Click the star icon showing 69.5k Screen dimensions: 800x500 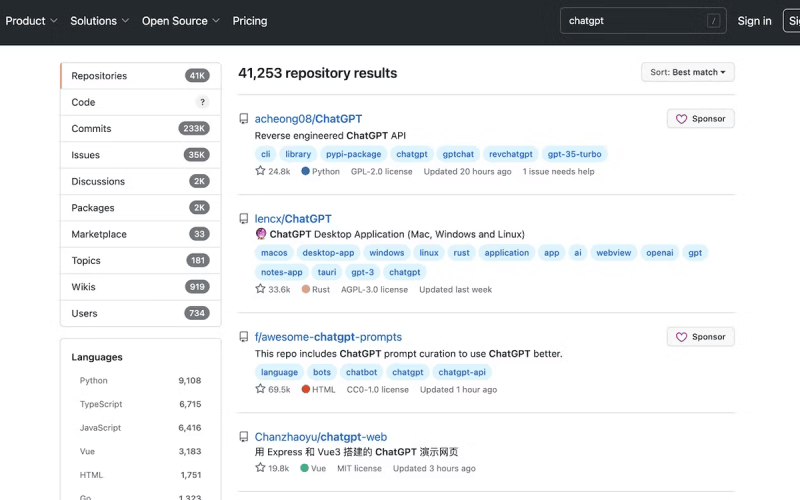(260, 389)
